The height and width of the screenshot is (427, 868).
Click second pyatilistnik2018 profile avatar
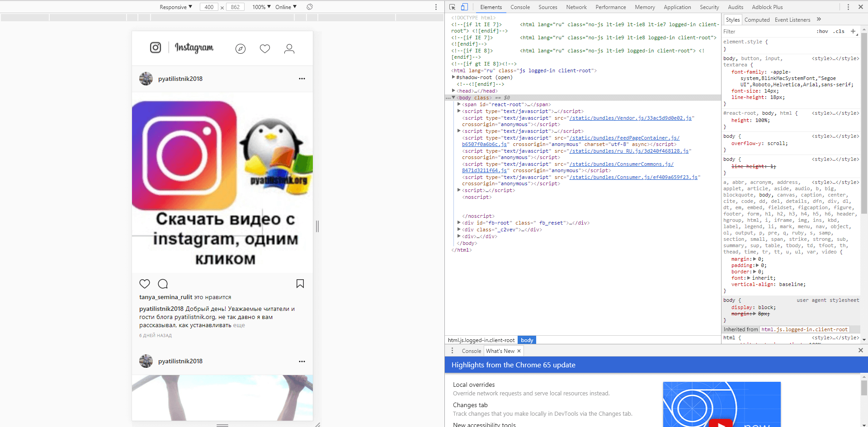point(146,361)
